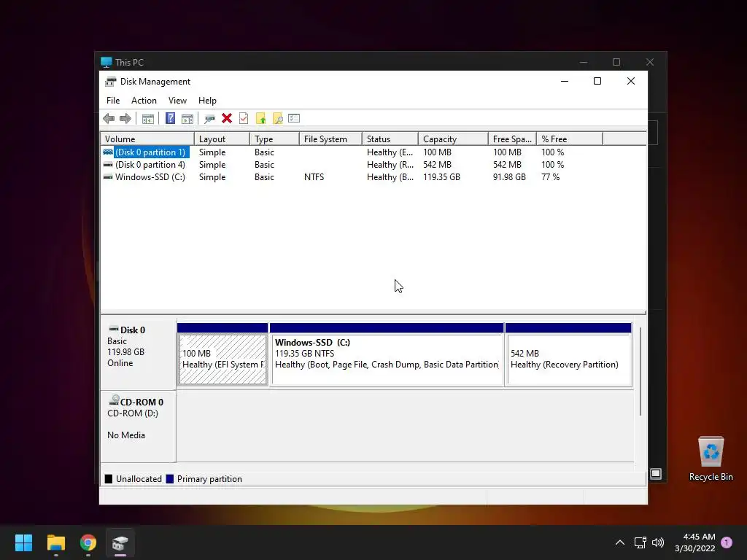The image size is (747, 560).
Task: Click the CD-ROM 0 disc icon
Action: (x=113, y=400)
